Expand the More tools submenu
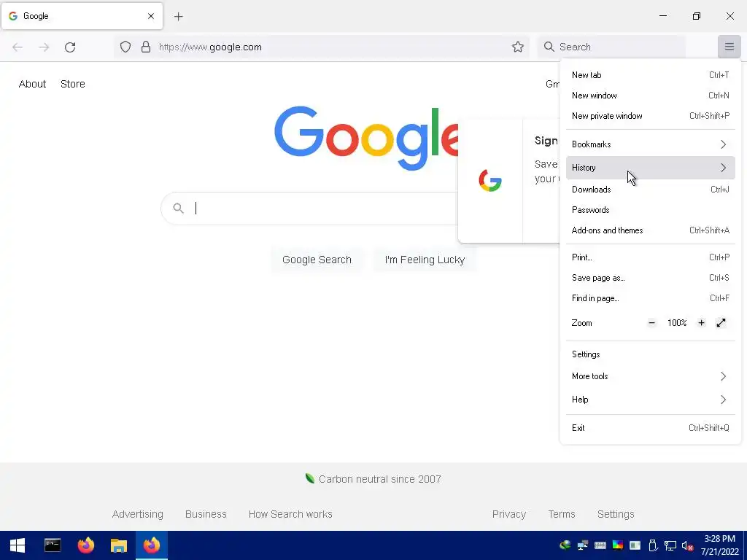The width and height of the screenshot is (747, 560). [x=650, y=376]
